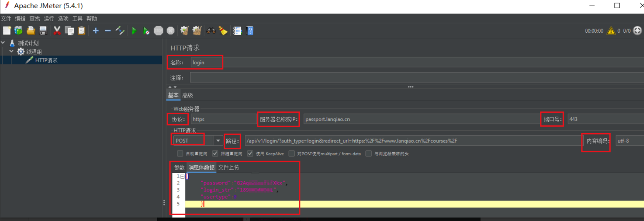Click the collapse arrows above the 基本 tab
This screenshot has width=644, height=221.
pos(173,87)
